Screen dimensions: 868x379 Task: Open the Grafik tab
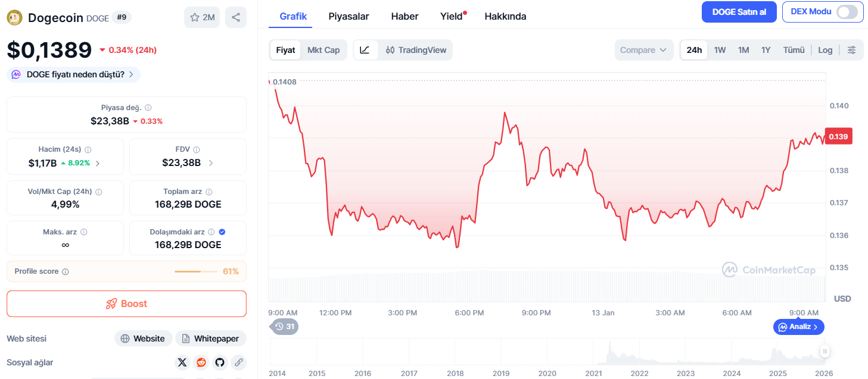[x=293, y=16]
